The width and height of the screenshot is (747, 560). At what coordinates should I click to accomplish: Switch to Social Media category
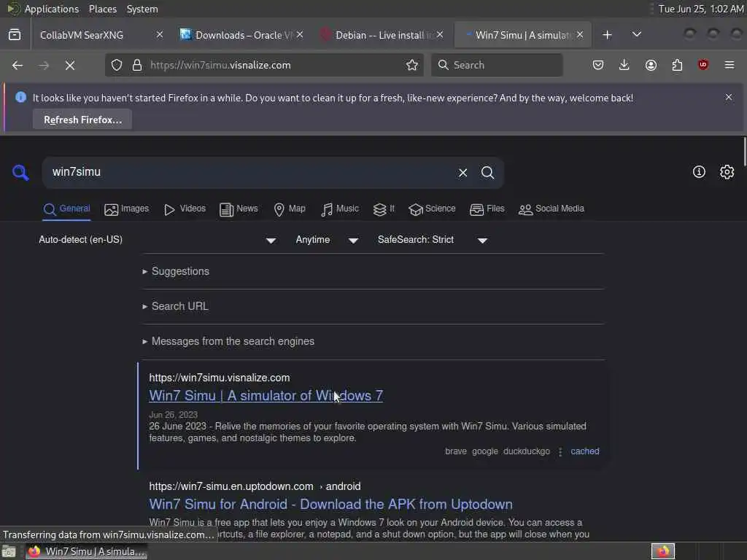click(x=551, y=209)
